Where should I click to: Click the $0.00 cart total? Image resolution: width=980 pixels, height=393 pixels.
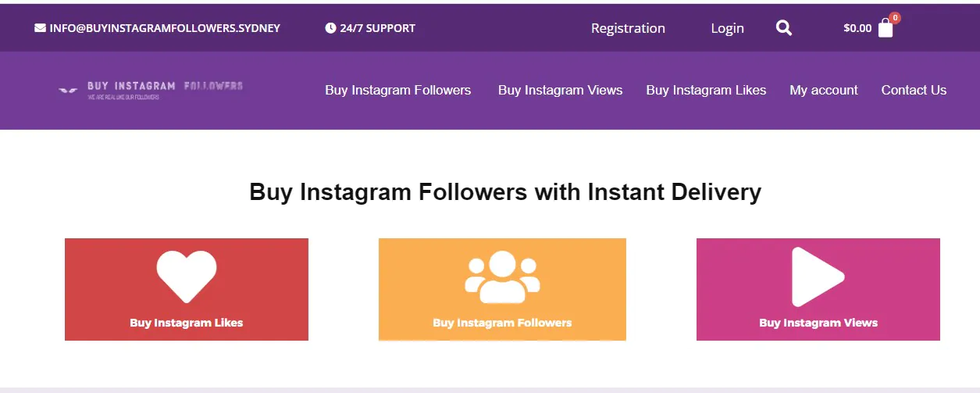click(x=857, y=28)
